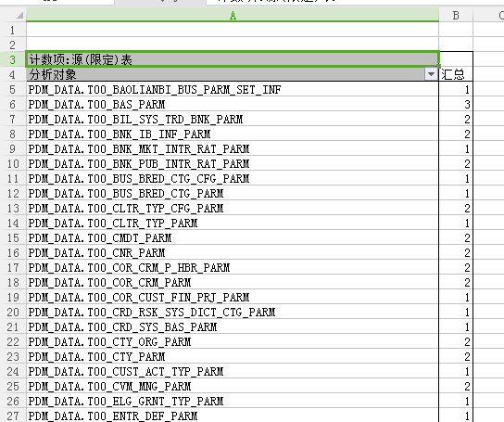Select row 27 header
The image size is (504, 422).
(x=13, y=416)
